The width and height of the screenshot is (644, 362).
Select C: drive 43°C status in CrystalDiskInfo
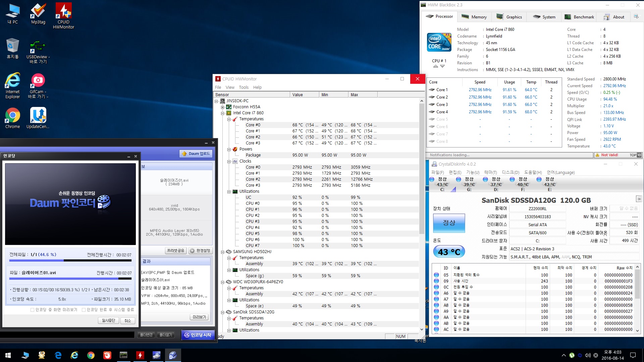[442, 184]
